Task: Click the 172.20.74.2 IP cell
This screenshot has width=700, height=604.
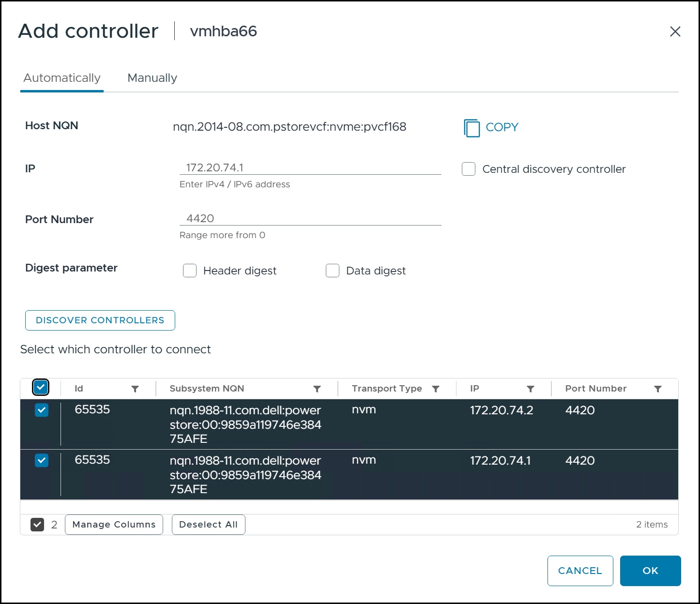Action: [502, 410]
